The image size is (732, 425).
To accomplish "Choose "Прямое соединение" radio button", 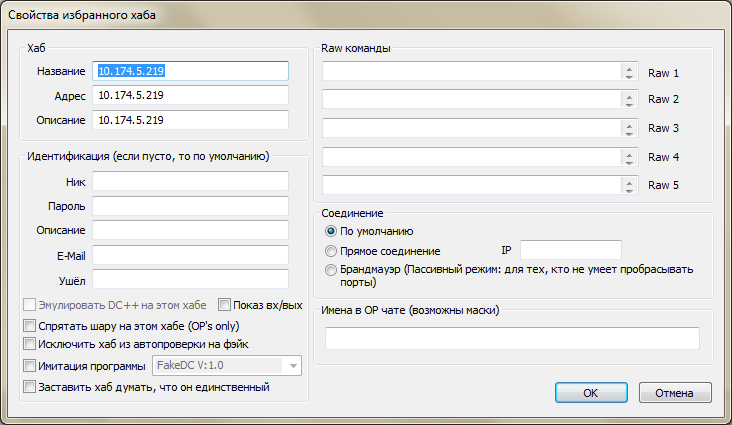I will point(331,250).
